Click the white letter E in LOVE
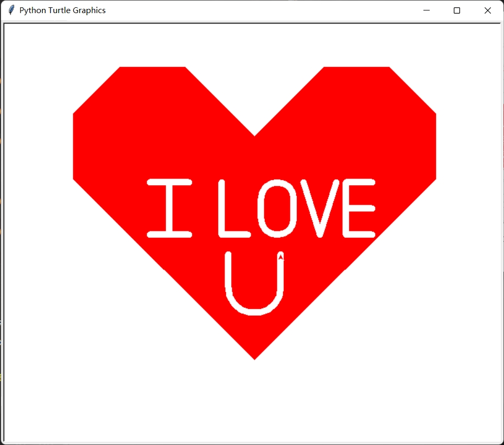Screen dimensions: 504x445 click(347, 208)
